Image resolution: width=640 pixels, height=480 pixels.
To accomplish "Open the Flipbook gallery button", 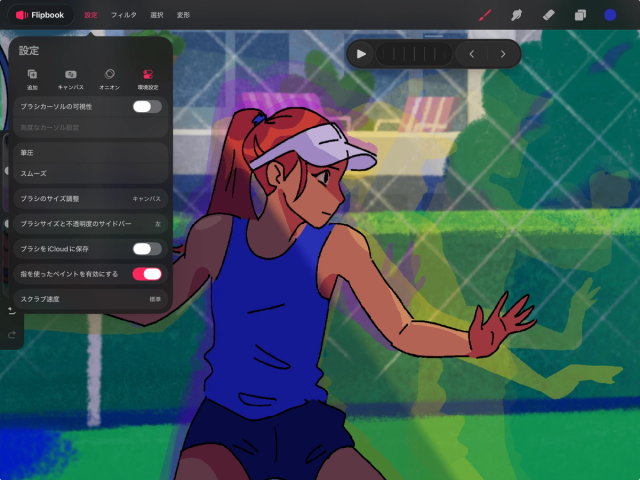I will point(40,15).
